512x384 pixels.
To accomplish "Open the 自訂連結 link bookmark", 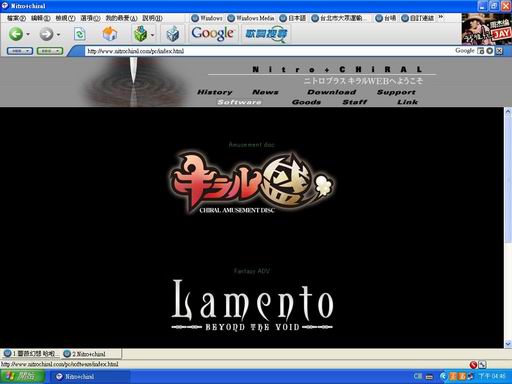I will 417,18.
